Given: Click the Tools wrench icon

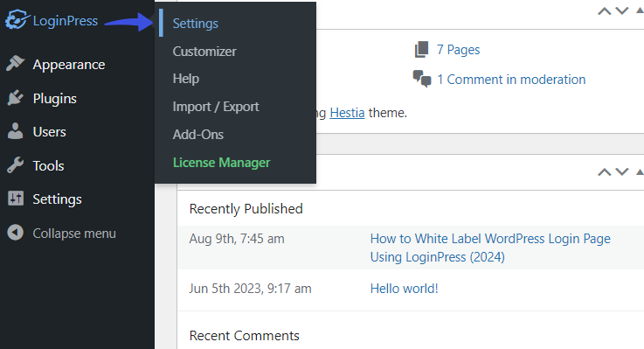Looking at the screenshot, I should point(16,165).
